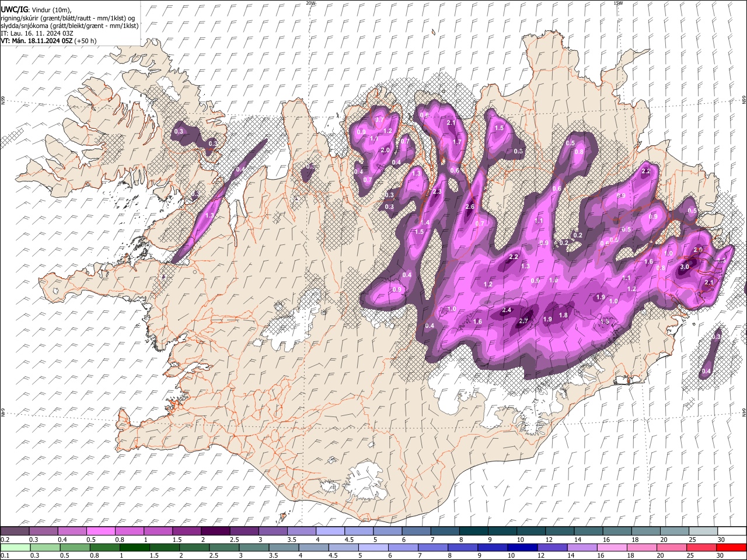Pick the palest green 0.1–0.3 lower legend swatch

tap(15, 547)
